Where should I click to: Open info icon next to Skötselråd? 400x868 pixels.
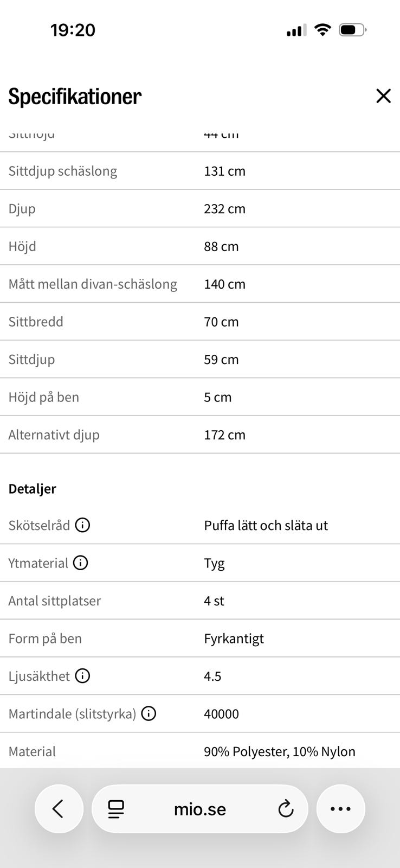[82, 525]
